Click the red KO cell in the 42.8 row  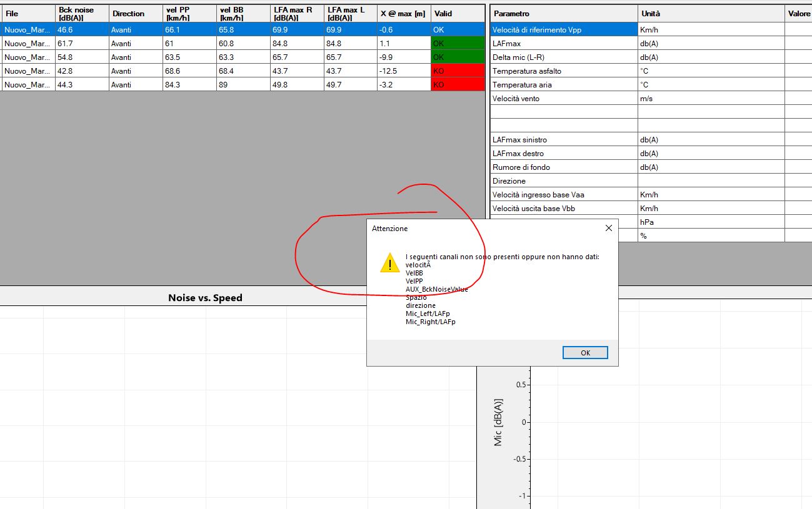[x=457, y=71]
